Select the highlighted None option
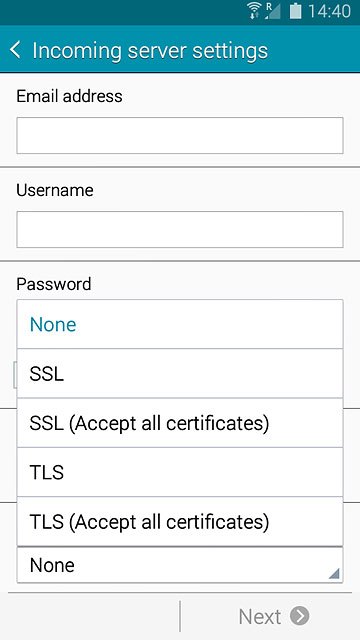The width and height of the screenshot is (360, 640). point(180,324)
